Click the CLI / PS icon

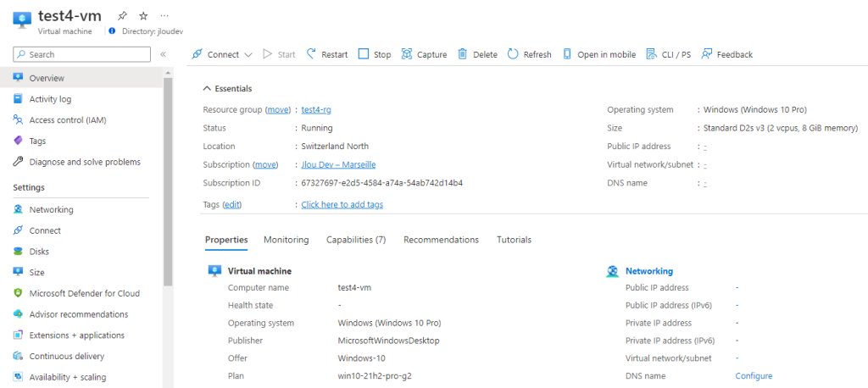(x=652, y=54)
